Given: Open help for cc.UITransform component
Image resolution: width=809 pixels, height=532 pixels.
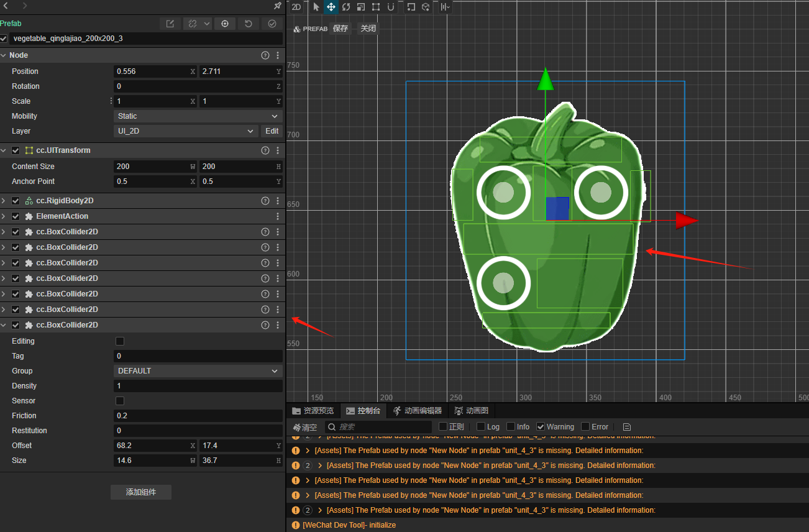Looking at the screenshot, I should pos(265,150).
